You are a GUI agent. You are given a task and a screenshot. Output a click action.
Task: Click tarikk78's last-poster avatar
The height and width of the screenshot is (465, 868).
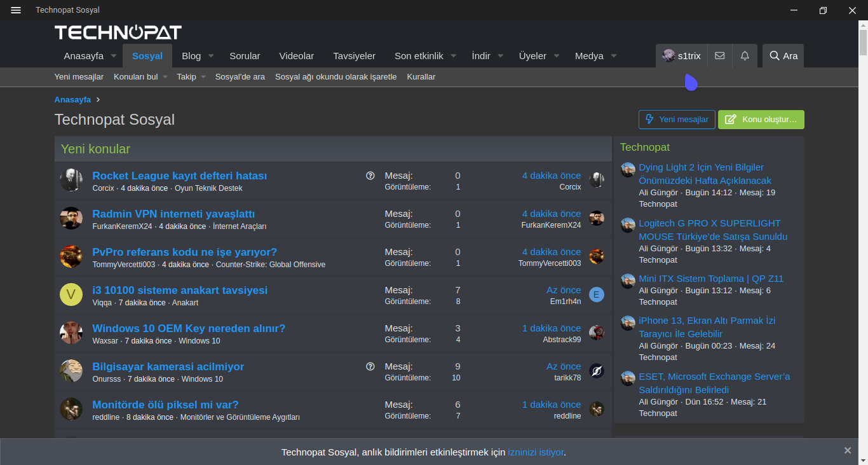coord(596,371)
